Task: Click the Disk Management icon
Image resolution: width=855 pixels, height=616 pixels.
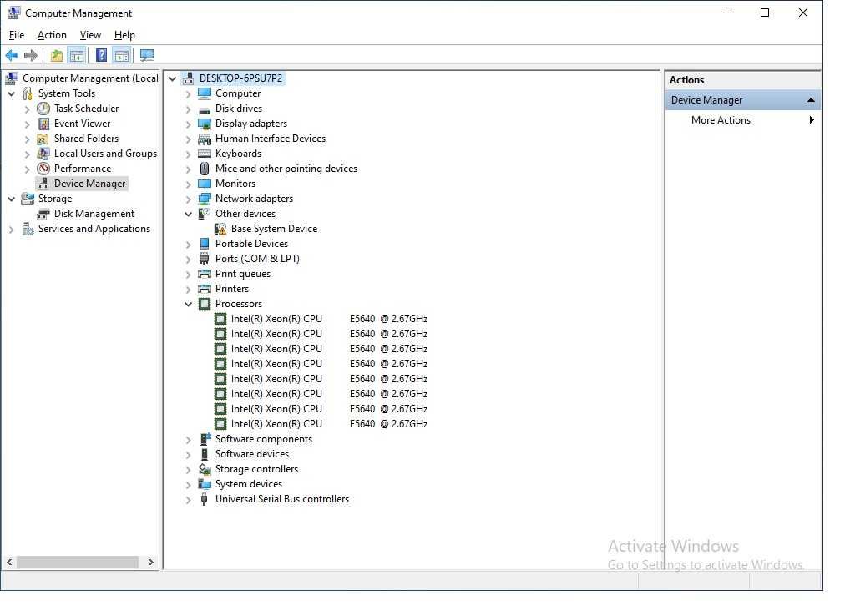Action: pyautogui.click(x=43, y=215)
